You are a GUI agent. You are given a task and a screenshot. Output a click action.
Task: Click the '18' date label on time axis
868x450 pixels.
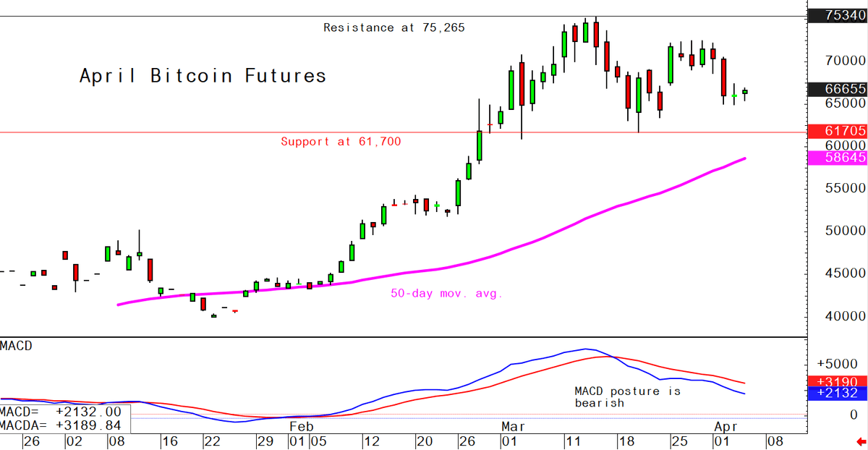coord(626,440)
